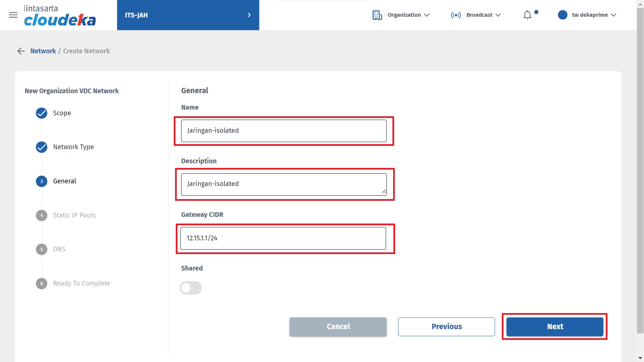Screen dimensions: 644x362
Task: Click the user avatar circle
Action: (x=562, y=15)
